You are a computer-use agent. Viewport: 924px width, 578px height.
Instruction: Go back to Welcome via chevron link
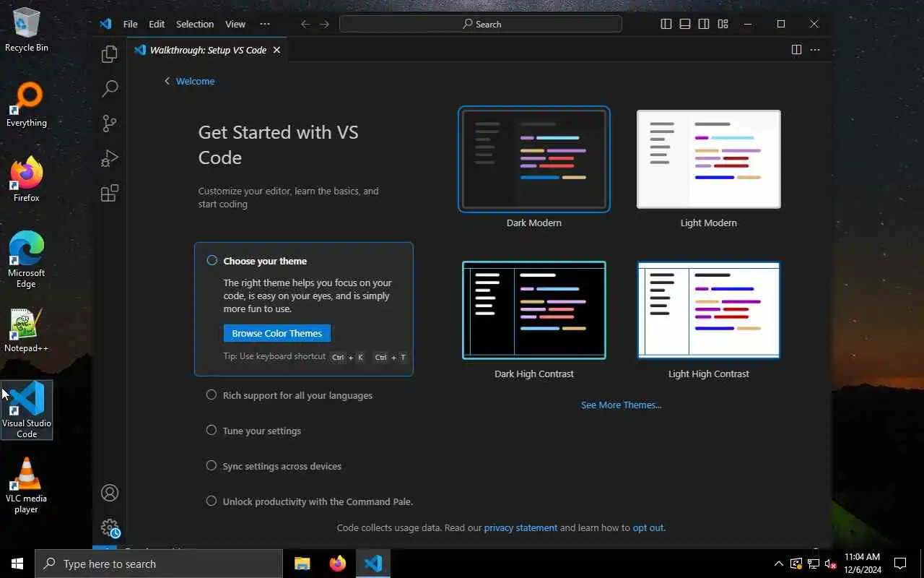click(189, 81)
